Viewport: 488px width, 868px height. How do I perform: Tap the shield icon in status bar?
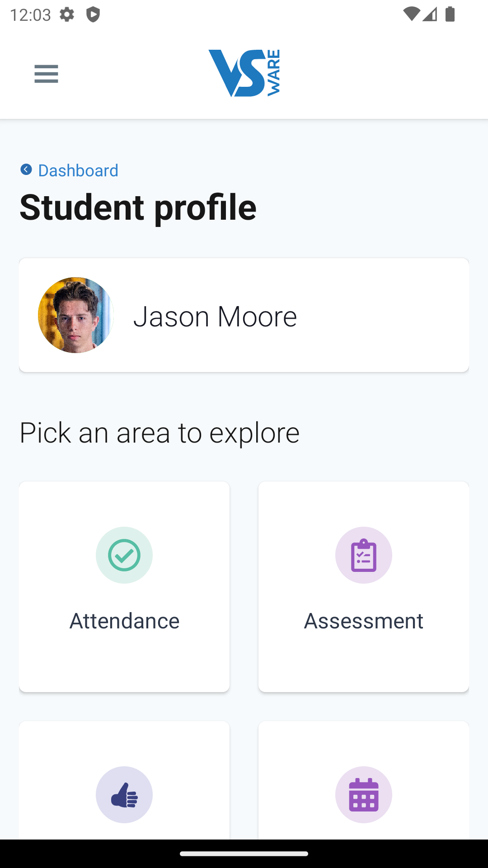pos(93,14)
